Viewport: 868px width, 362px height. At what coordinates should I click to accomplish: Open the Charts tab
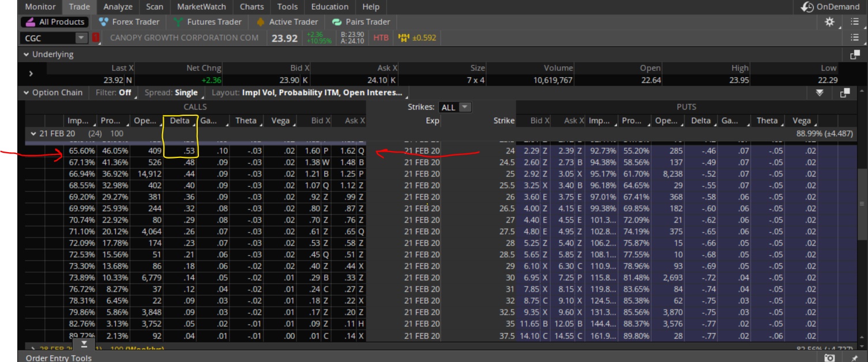click(251, 7)
